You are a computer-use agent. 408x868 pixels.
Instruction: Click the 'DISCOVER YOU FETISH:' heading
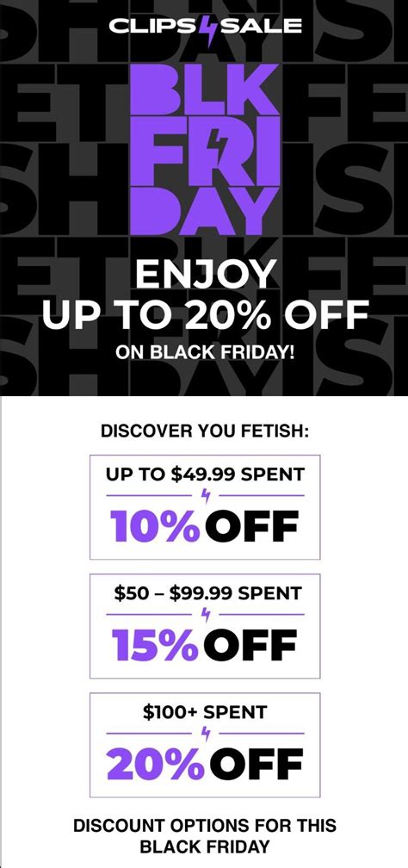(x=205, y=431)
